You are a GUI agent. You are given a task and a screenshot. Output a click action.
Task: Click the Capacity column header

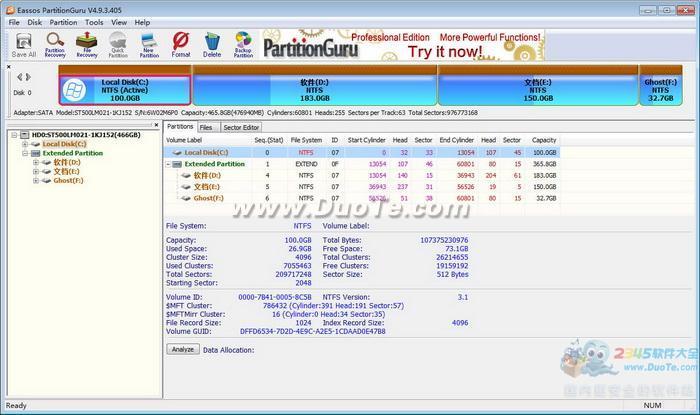click(x=544, y=140)
